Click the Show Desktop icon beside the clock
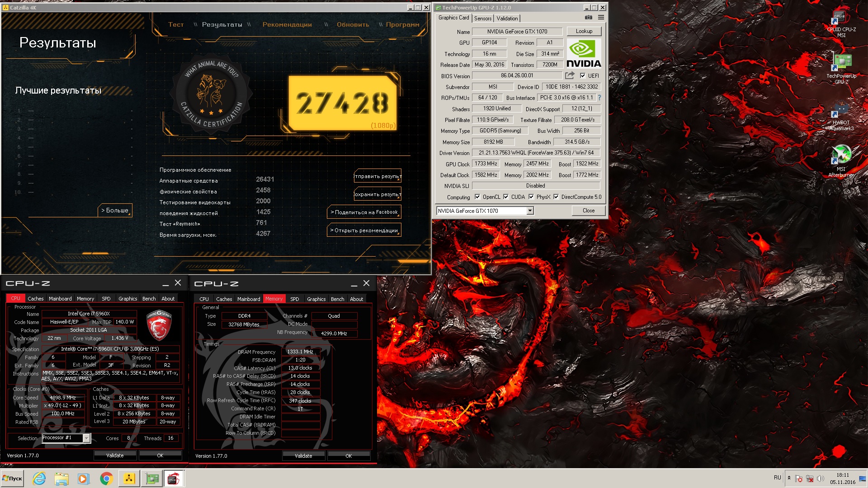Image resolution: width=868 pixels, height=488 pixels. coord(863,479)
